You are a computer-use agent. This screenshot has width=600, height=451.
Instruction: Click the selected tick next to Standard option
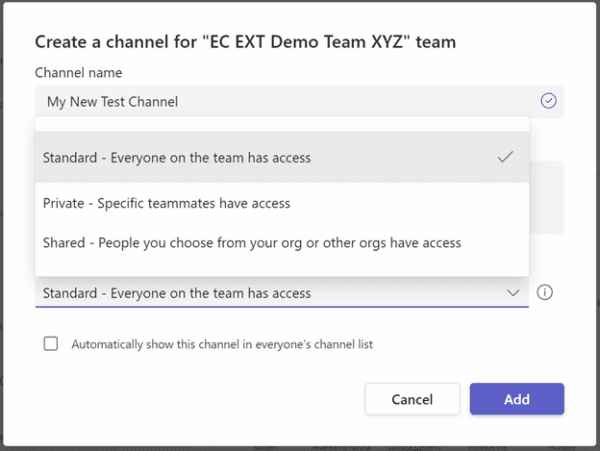505,157
